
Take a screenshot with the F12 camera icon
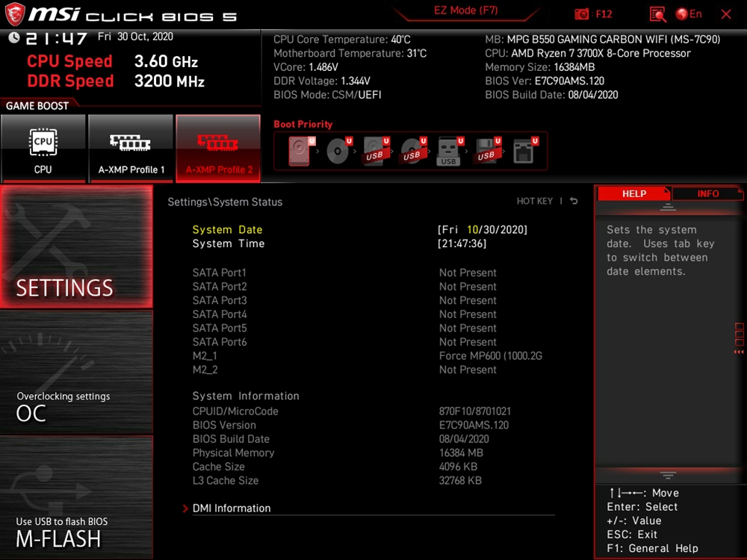582,14
